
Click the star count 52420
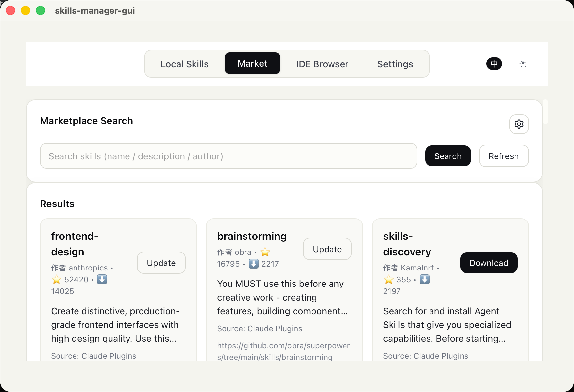click(76, 280)
